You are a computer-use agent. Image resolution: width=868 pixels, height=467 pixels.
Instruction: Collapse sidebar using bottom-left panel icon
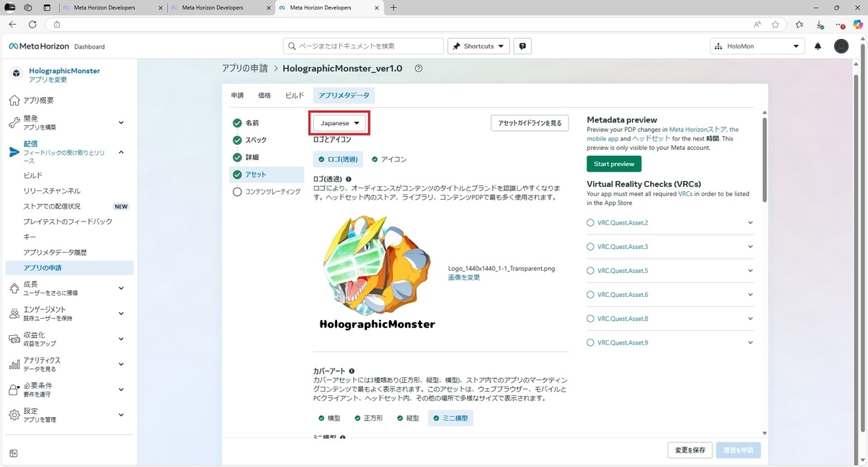[13, 454]
